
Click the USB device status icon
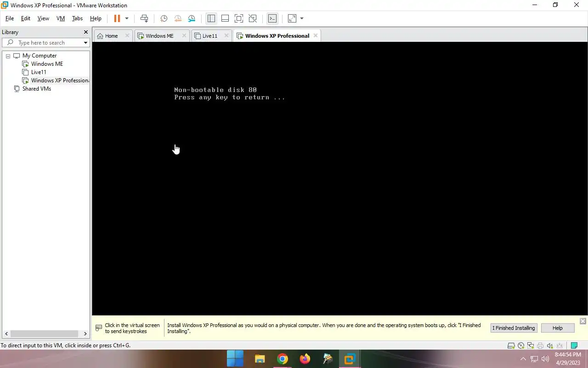point(560,345)
